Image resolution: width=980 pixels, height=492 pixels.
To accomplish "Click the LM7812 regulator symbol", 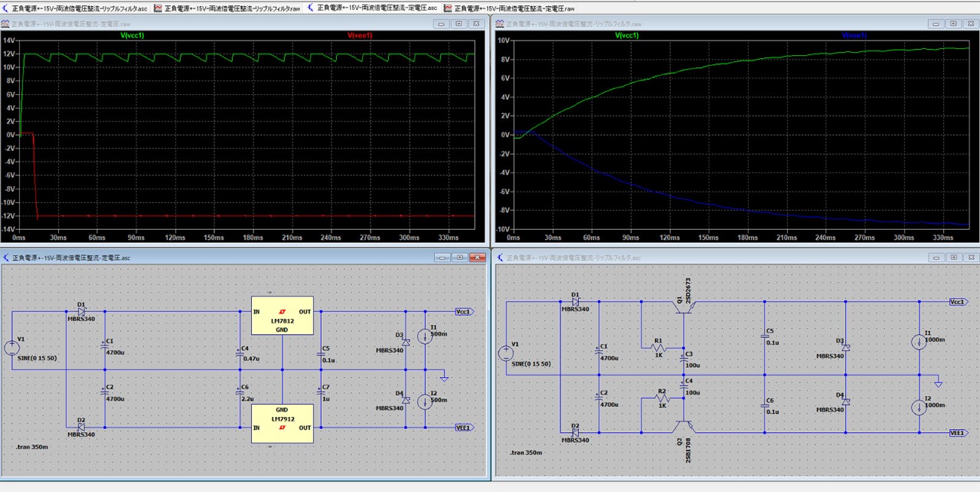I will tap(283, 316).
